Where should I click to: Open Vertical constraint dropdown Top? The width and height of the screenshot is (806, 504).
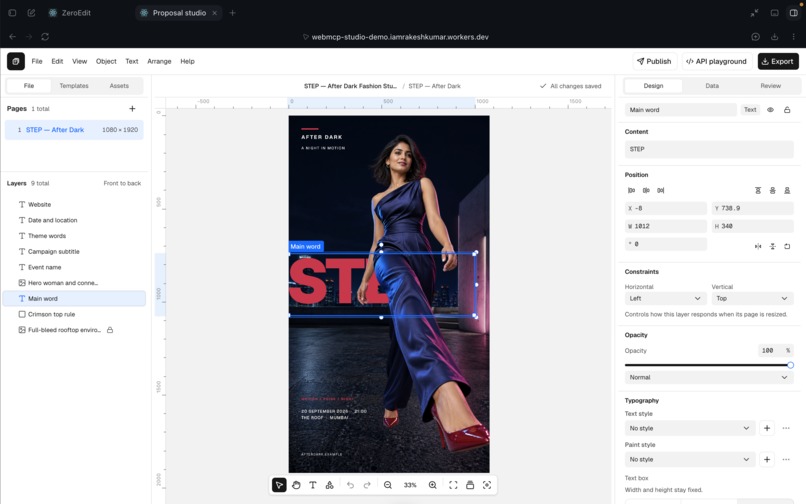pos(753,298)
